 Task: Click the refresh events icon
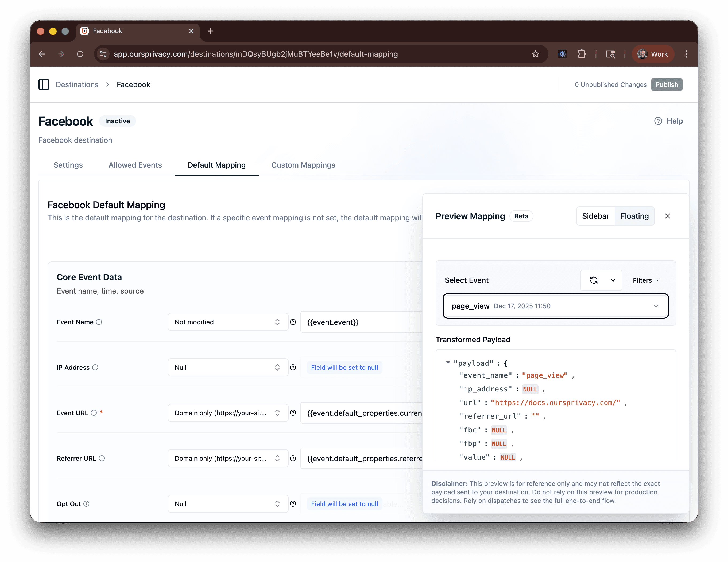tap(594, 280)
